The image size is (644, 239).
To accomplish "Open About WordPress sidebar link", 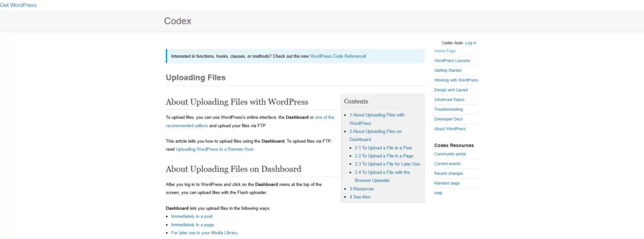I will pyautogui.click(x=450, y=129).
